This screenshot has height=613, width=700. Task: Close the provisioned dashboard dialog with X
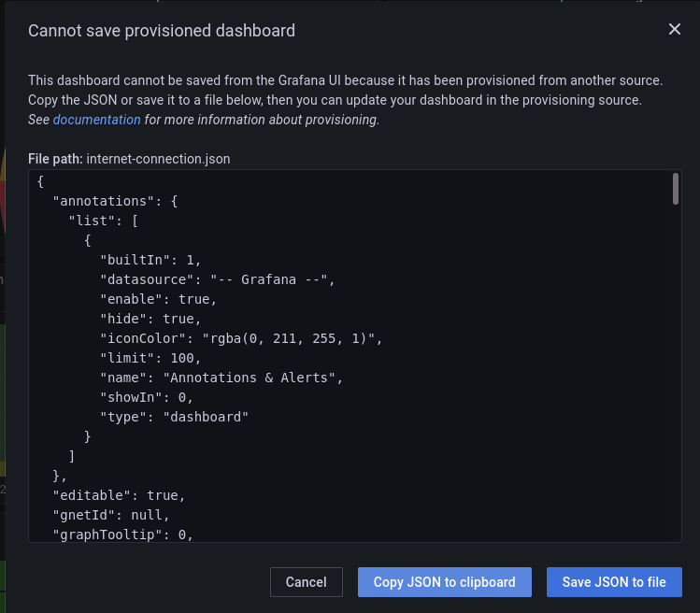pos(674,30)
